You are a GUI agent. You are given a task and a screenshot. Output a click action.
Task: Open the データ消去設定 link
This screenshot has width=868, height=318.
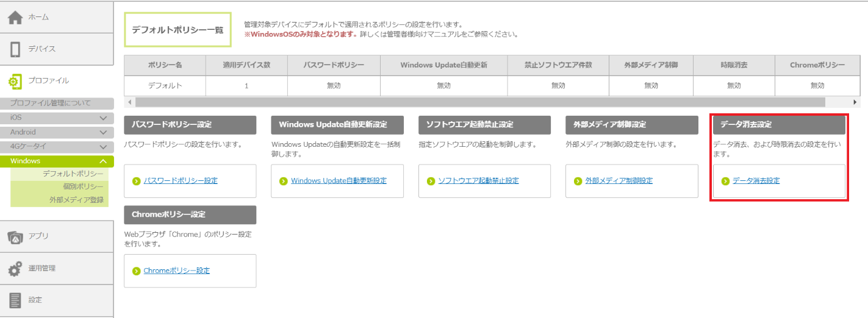point(756,181)
